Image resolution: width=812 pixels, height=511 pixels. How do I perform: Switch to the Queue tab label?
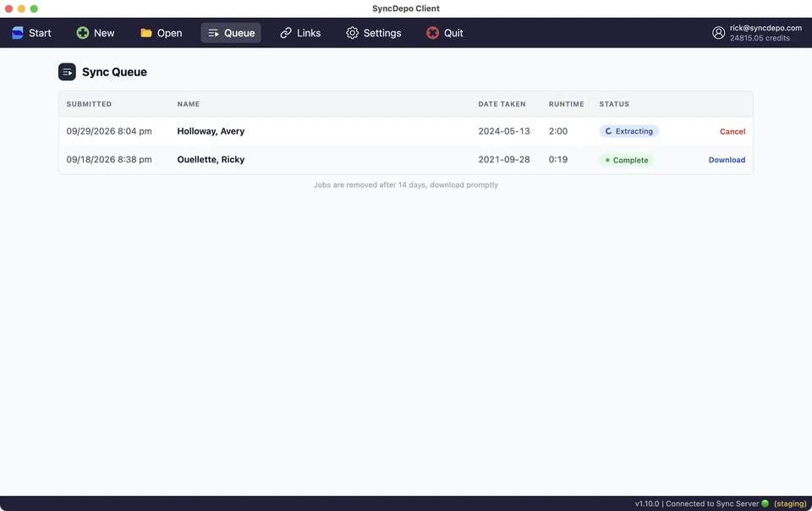(x=239, y=33)
